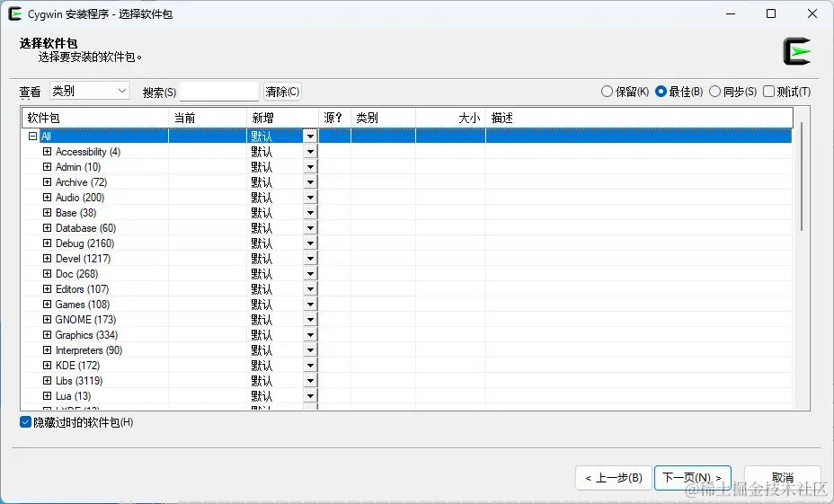
Task: Click the 新增 column header
Action: 282,118
